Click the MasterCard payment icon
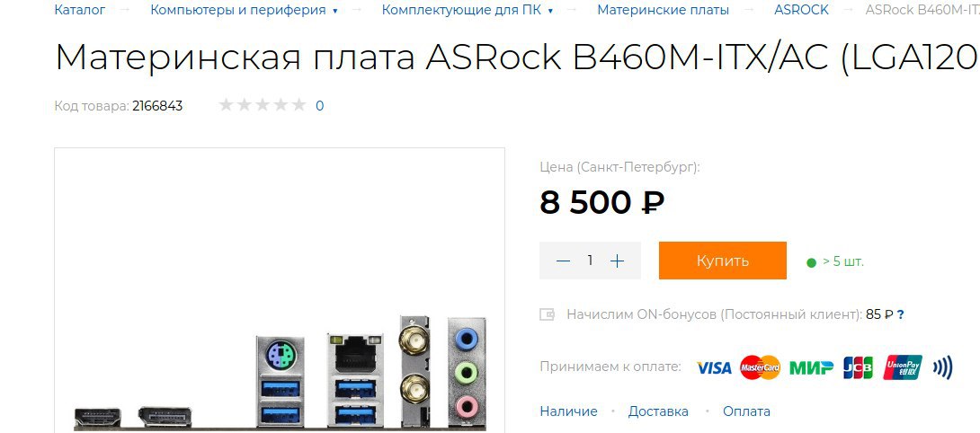The height and width of the screenshot is (433, 980). coord(760,367)
